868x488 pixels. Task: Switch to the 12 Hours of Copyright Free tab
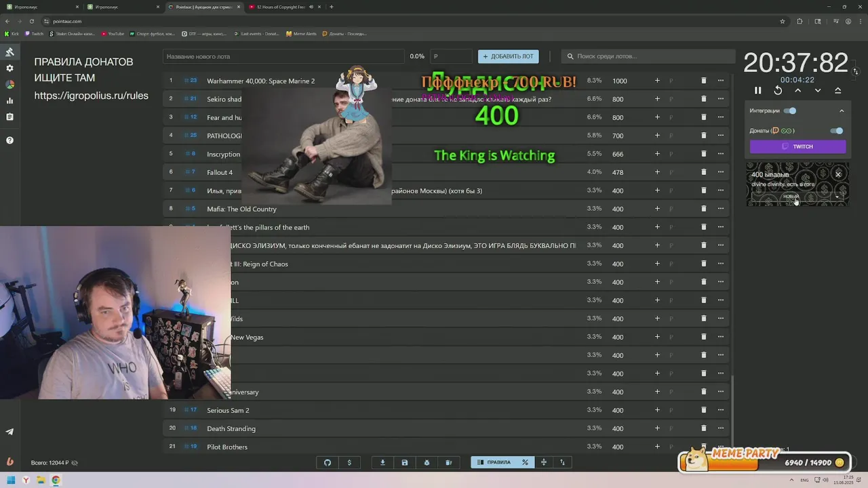click(x=285, y=7)
